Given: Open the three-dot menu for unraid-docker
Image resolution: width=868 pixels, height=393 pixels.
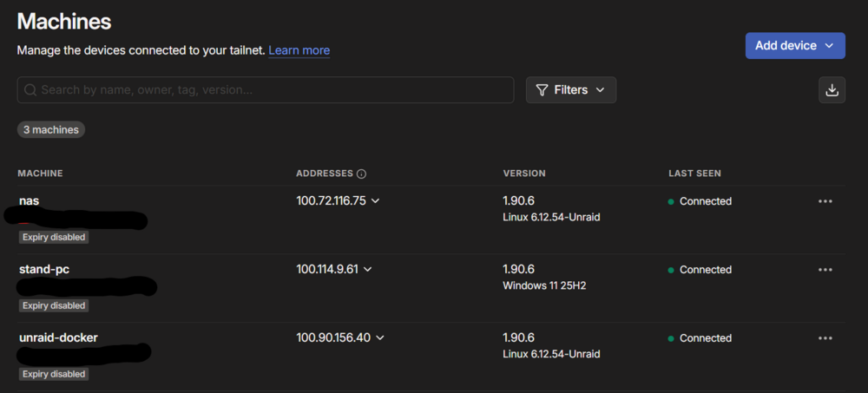Looking at the screenshot, I should (825, 338).
